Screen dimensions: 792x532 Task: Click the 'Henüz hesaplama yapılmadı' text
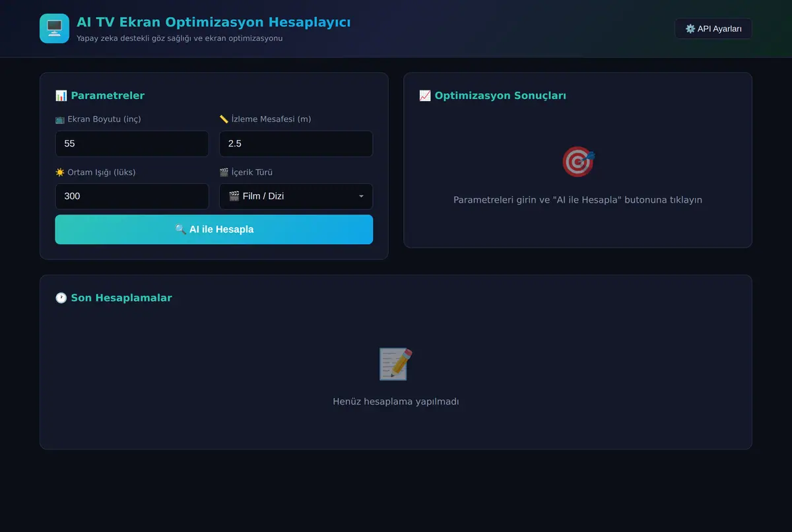pyautogui.click(x=396, y=401)
